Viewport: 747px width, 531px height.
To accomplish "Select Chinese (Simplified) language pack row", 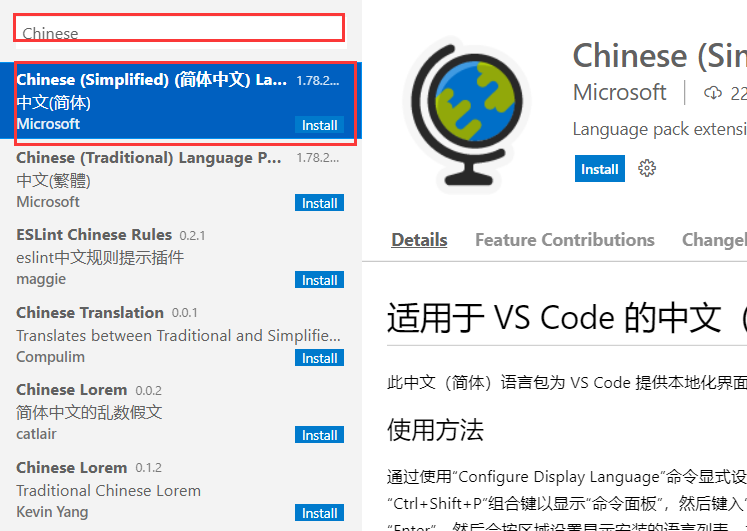I will [181, 101].
